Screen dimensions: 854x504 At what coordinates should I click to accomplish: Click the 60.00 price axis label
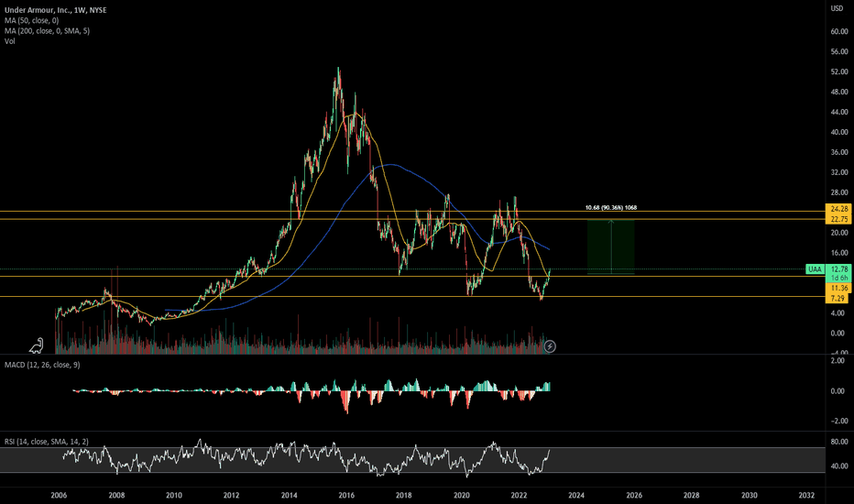pos(839,31)
